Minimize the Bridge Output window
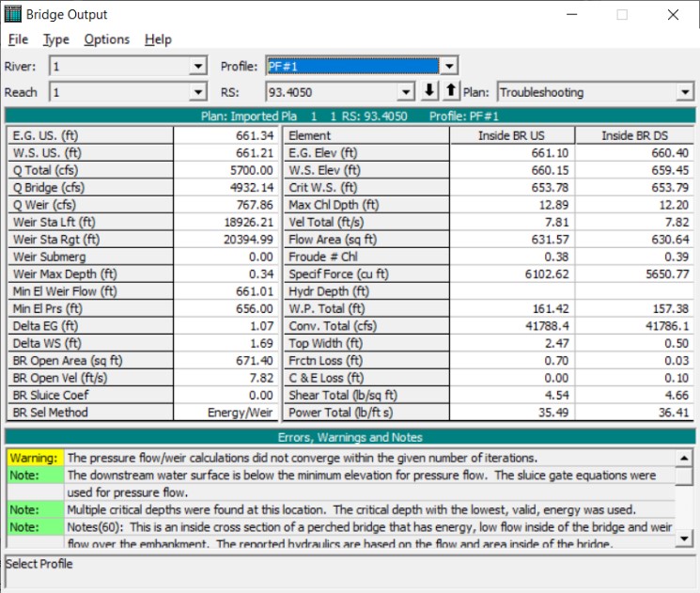Screen dimensions: 700x593 [x=572, y=15]
